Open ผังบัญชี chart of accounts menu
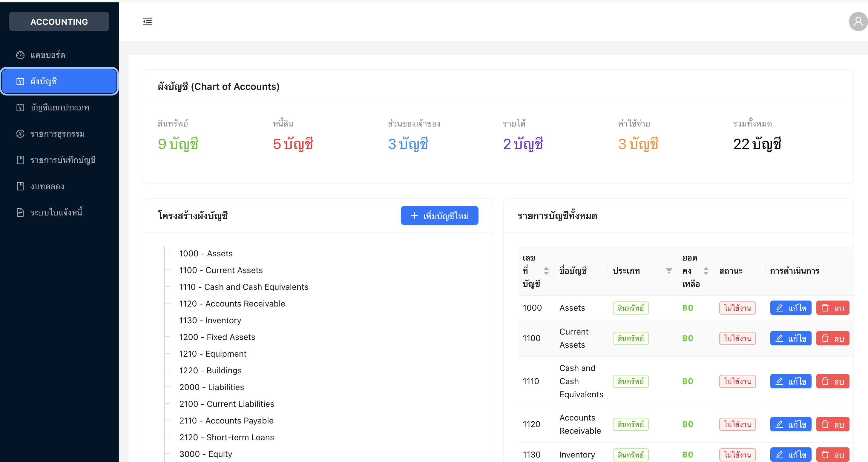This screenshot has height=462, width=868. coord(59,81)
